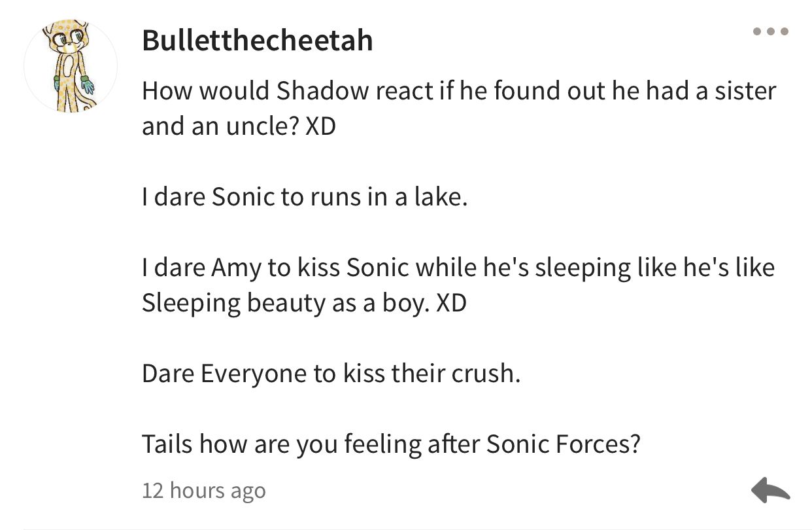Open the Bulletthecheetah username profile
This screenshot has width=812, height=530.
pyautogui.click(x=257, y=41)
